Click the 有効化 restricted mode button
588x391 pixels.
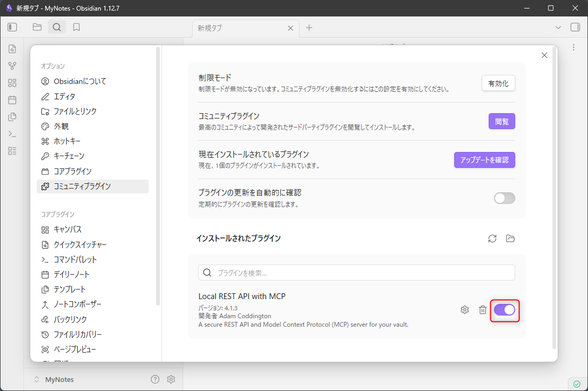point(498,83)
